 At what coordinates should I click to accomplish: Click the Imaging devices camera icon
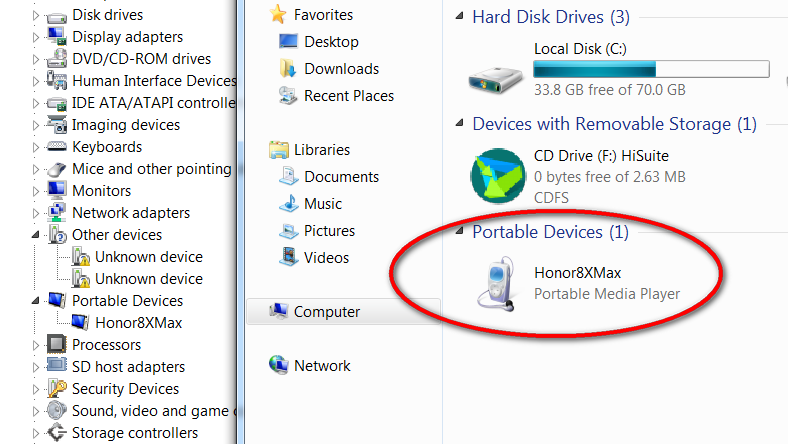point(56,125)
